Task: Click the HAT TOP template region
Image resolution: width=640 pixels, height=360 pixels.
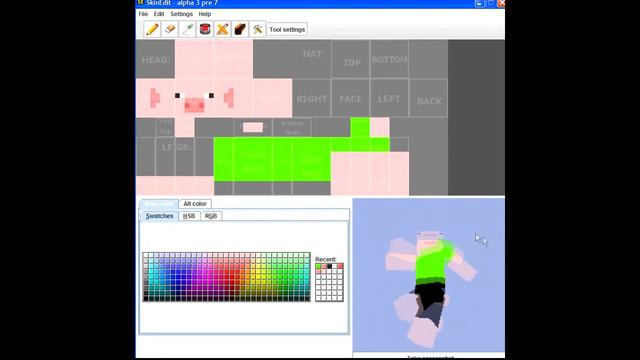Action: click(351, 59)
